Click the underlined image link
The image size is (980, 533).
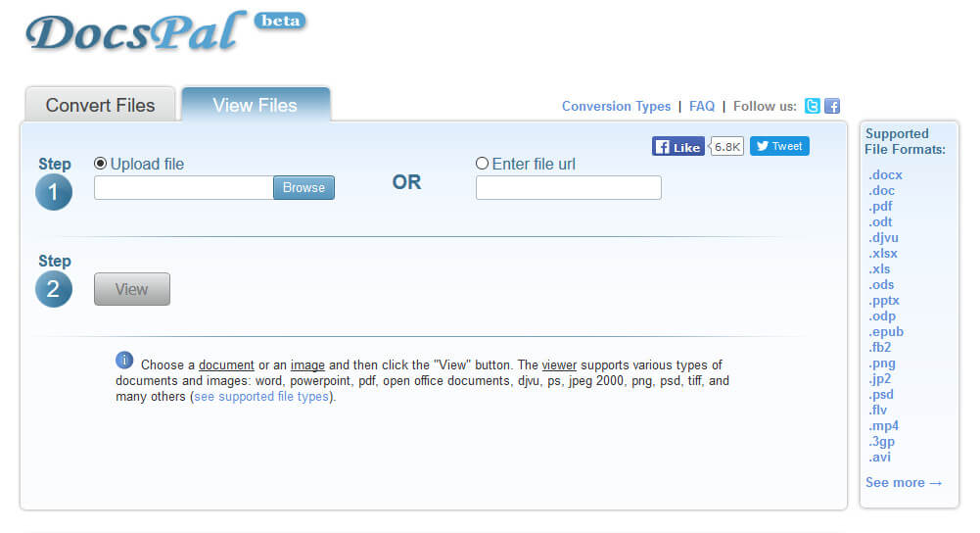tap(307, 364)
